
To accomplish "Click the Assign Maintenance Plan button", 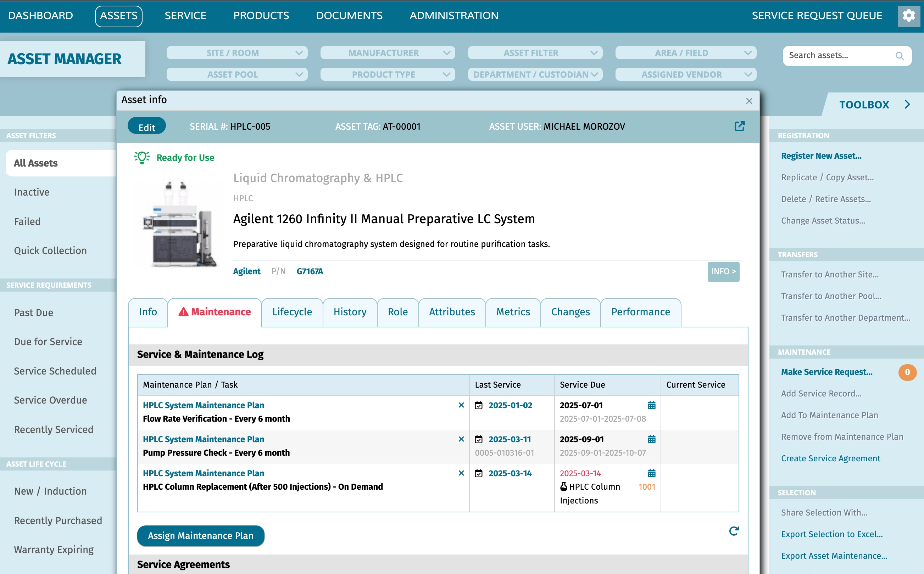I will click(x=200, y=535).
